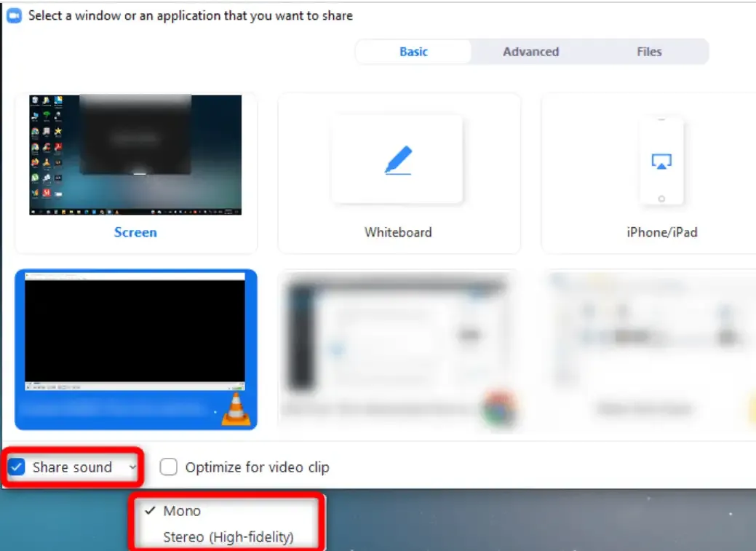Expand the Share sound dropdown arrow
This screenshot has width=756, height=551.
point(132,467)
